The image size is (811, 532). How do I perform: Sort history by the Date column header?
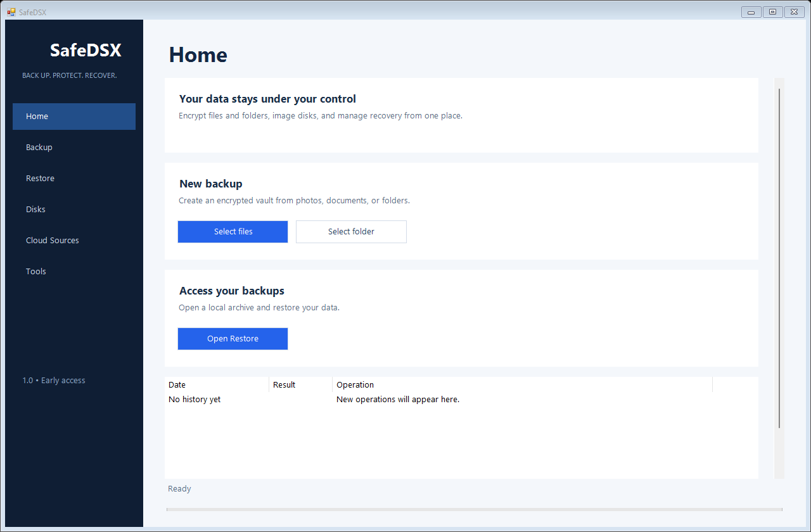tap(217, 385)
